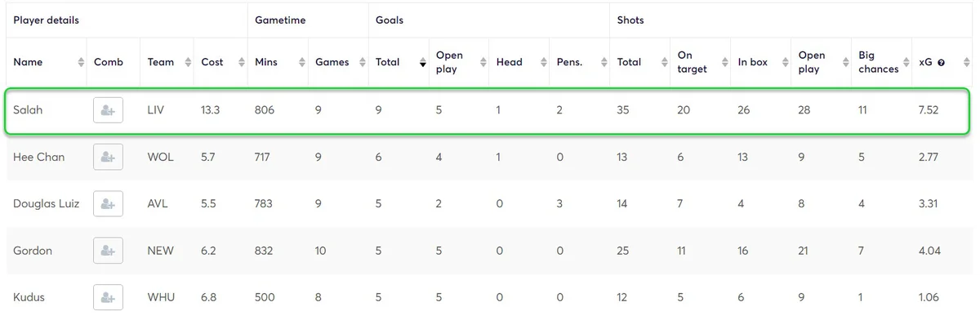Image resolution: width=980 pixels, height=320 pixels.
Task: Add Salah to comparison
Action: click(108, 110)
